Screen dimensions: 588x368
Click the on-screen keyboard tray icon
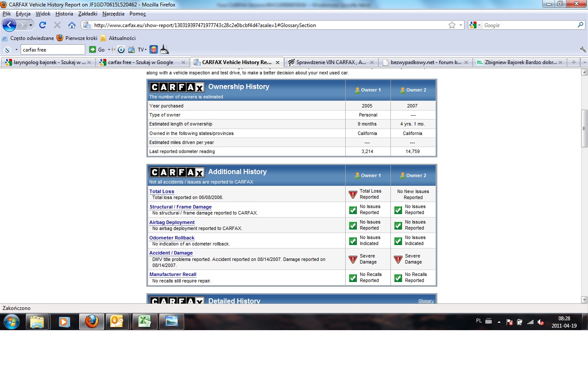489,321
